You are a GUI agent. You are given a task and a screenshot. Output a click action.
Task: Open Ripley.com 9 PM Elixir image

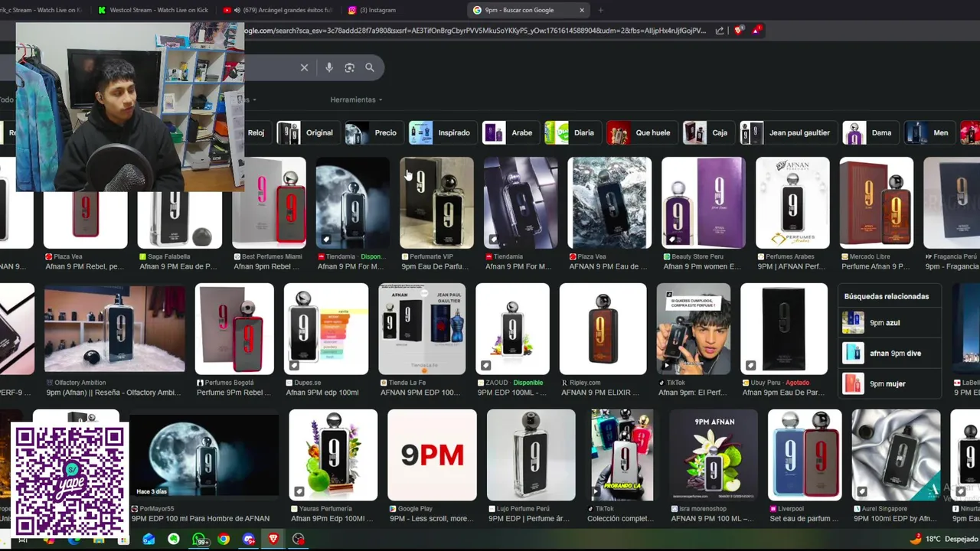(x=603, y=329)
